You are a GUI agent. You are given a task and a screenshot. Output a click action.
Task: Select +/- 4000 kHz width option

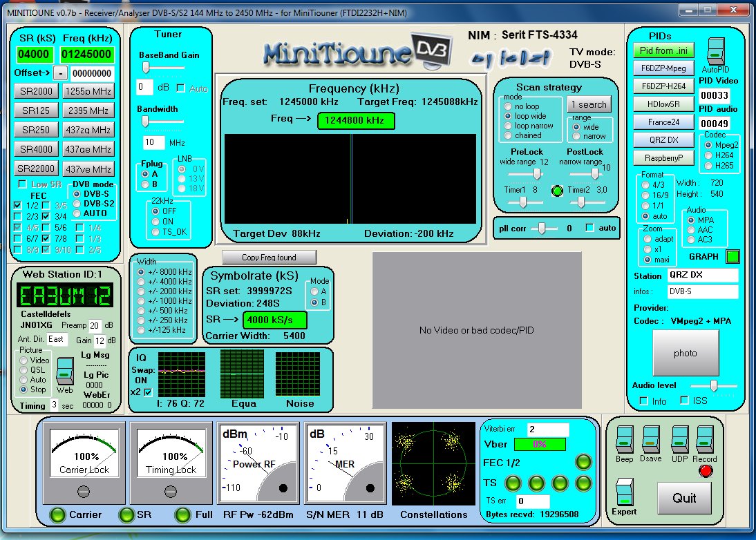pos(141,281)
